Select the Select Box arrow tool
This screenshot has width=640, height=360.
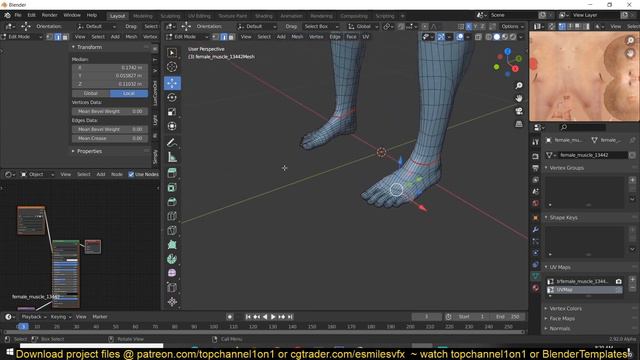[x=172, y=53]
